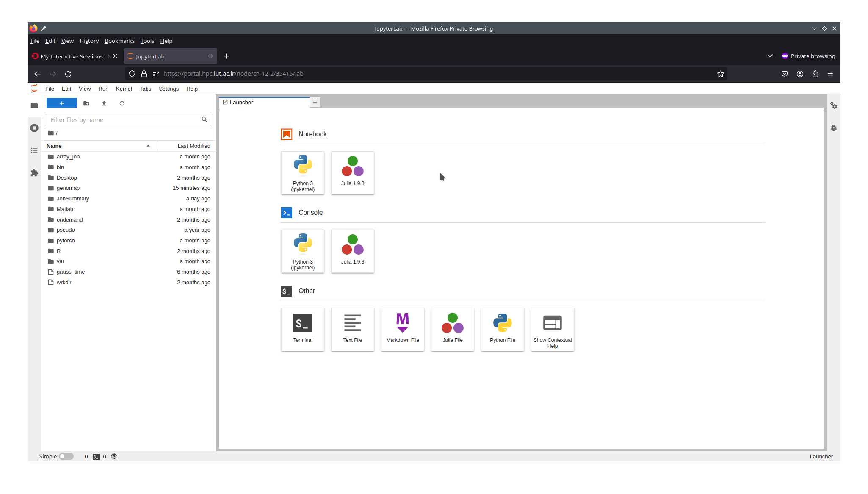Sort files by Name column arrow
The height and width of the screenshot is (494, 868).
148,146
